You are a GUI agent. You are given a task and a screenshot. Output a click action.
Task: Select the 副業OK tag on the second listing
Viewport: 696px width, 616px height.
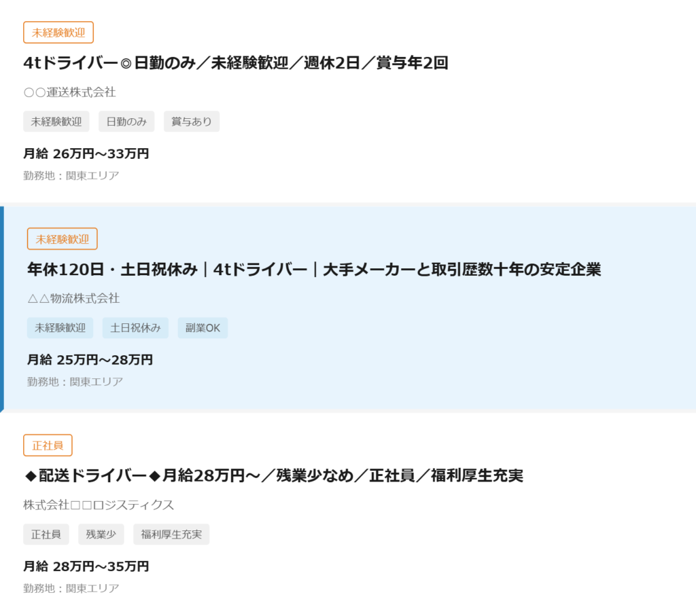(x=202, y=327)
